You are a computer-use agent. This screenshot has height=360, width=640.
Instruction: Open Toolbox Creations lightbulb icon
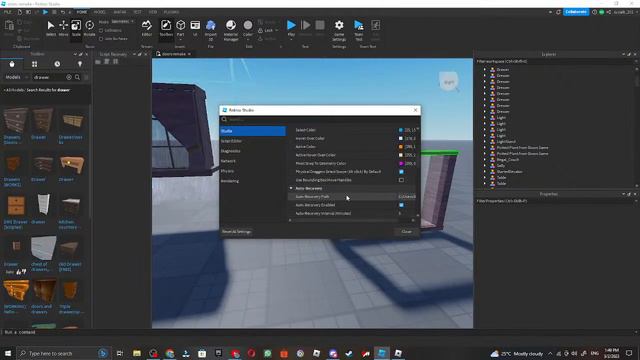(80, 64)
